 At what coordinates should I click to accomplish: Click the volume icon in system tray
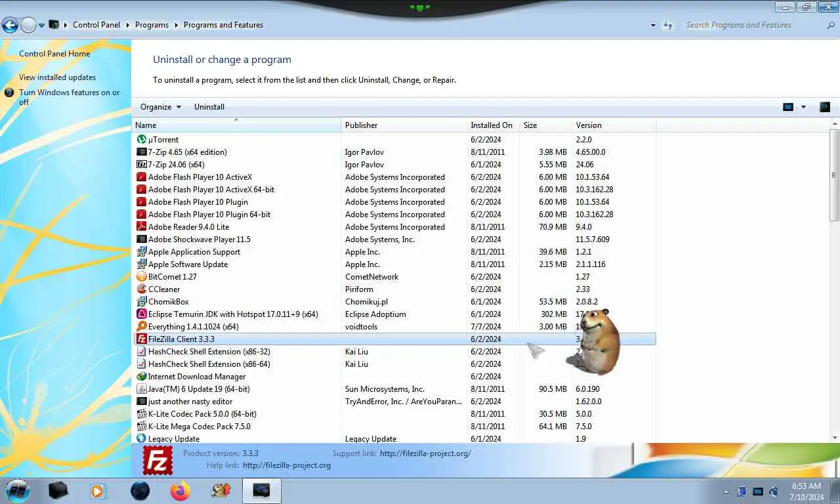(x=774, y=492)
